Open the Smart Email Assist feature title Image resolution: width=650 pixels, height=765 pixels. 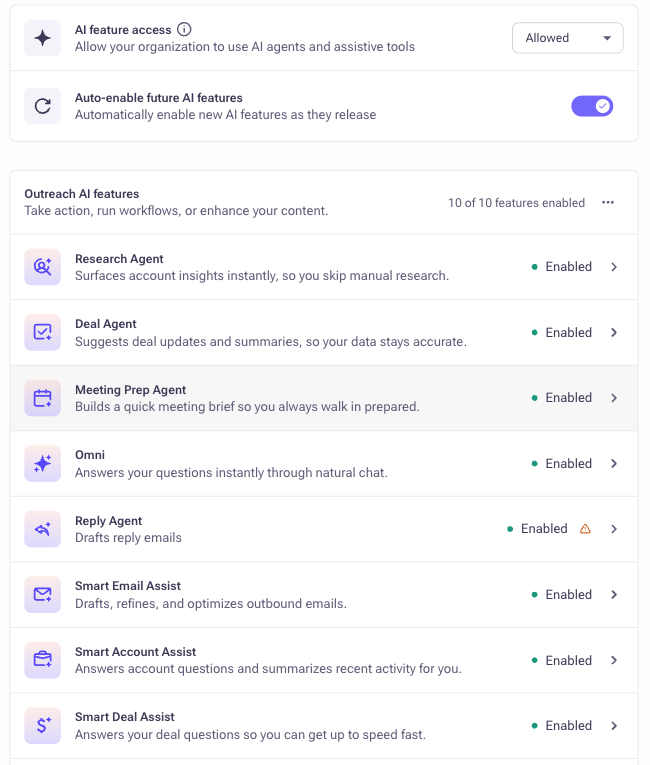coord(128,585)
